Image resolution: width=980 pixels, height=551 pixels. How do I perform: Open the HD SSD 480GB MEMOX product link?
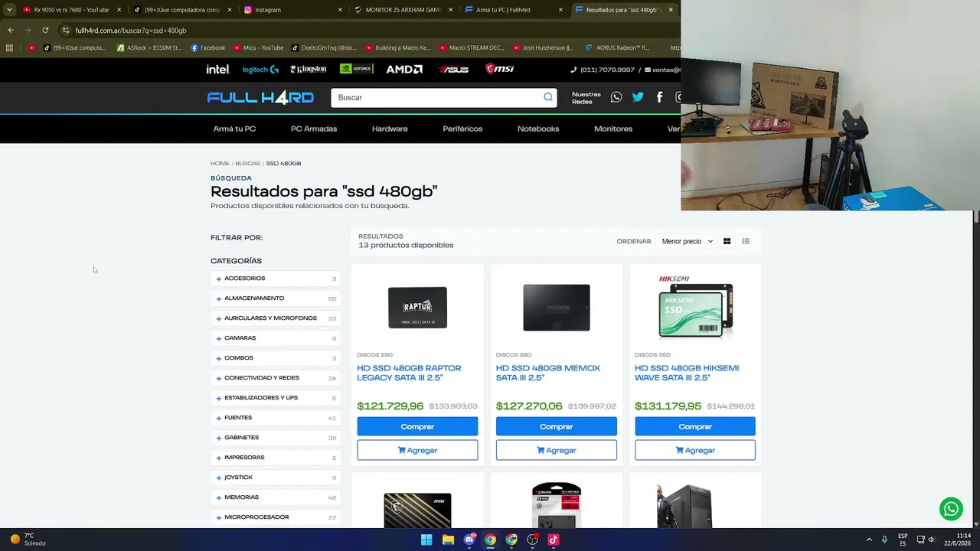pos(548,373)
